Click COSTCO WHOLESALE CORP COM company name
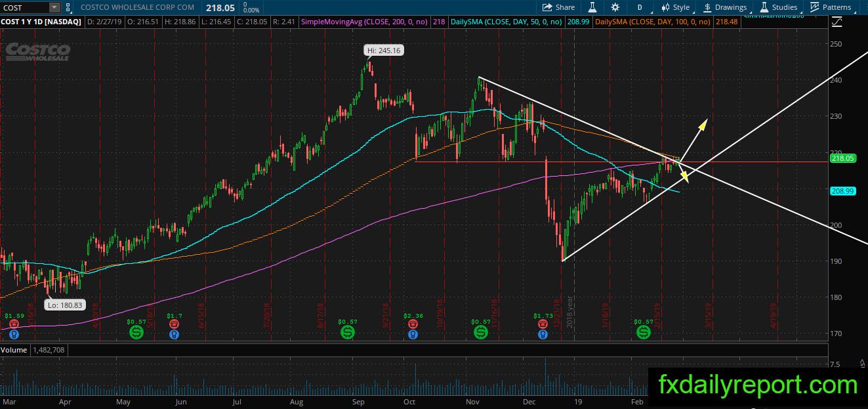This screenshot has height=409, width=868. [137, 7]
